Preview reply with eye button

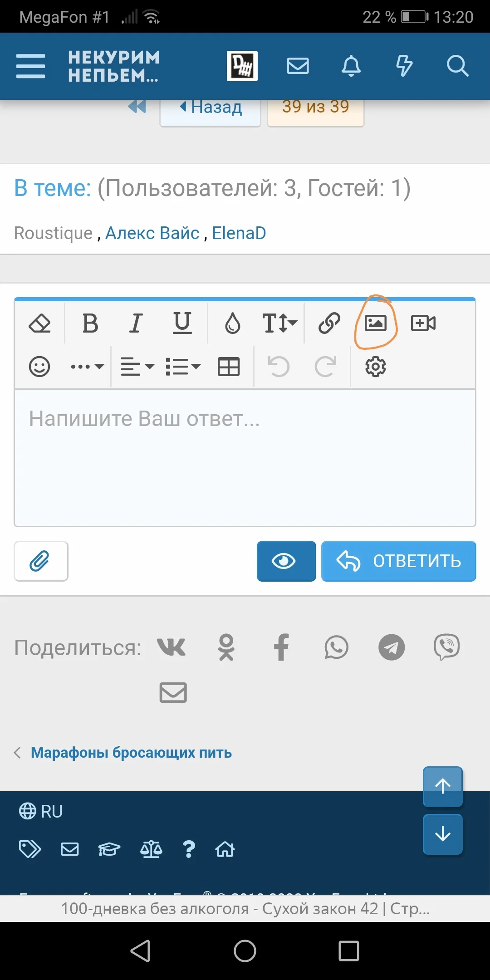tap(286, 561)
